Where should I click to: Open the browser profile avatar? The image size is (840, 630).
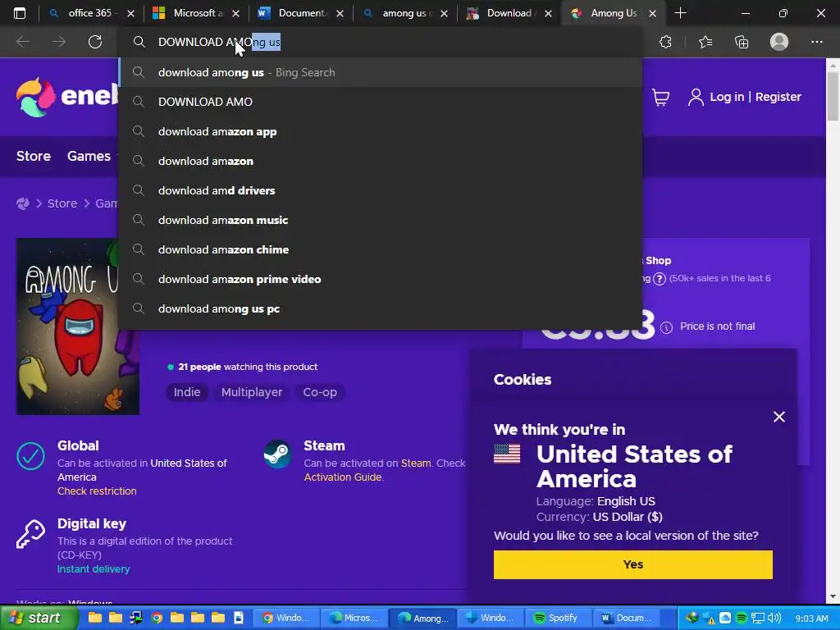[x=779, y=42]
